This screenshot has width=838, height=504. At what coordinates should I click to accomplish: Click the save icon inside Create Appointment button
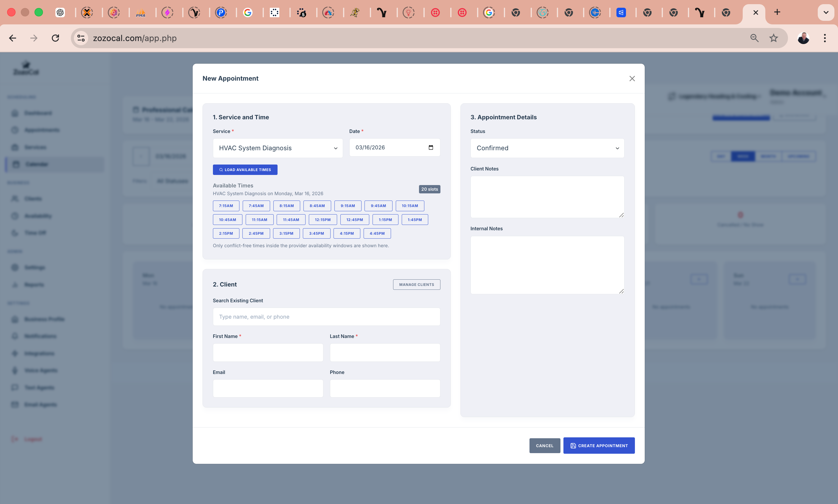(x=573, y=445)
